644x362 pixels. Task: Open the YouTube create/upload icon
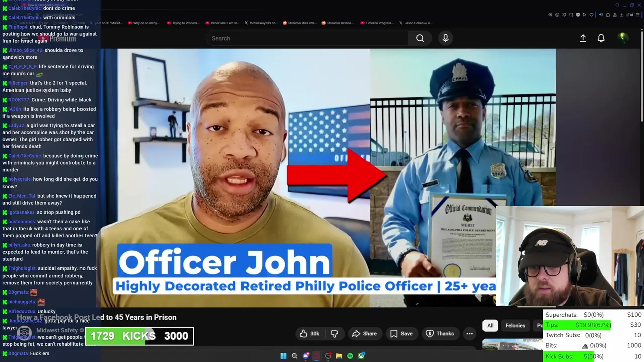pos(583,38)
